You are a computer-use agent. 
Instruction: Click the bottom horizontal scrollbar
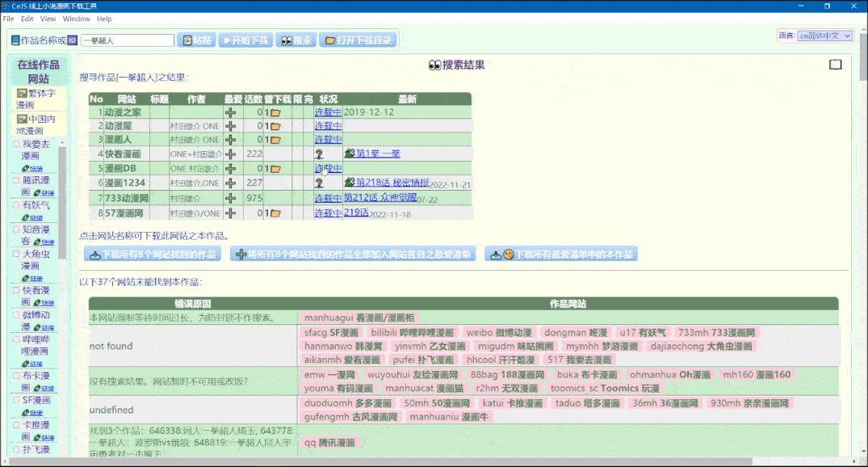tap(382, 461)
